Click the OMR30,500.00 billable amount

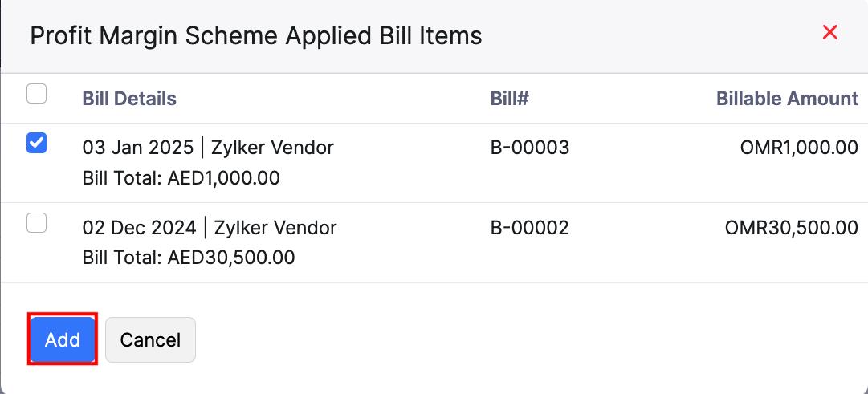(x=791, y=228)
